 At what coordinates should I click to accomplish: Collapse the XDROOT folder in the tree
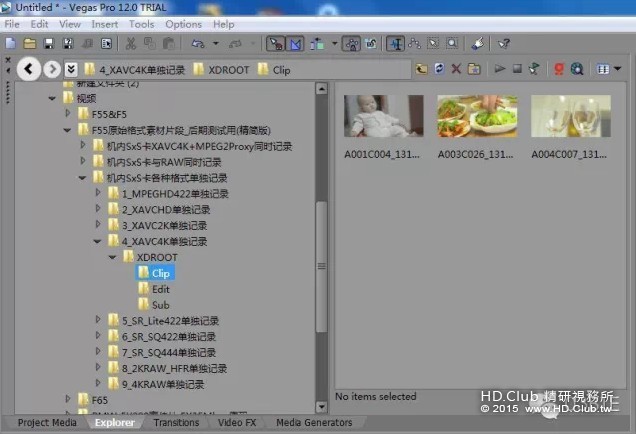[112, 257]
